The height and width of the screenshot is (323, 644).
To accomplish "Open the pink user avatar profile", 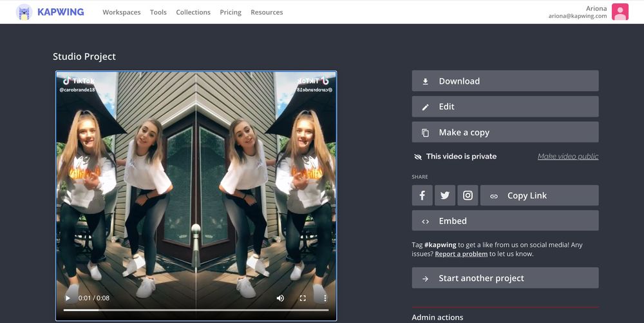I will [620, 12].
